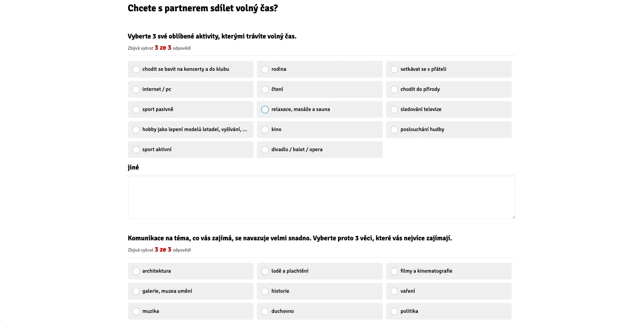Choose the 'hobby jako lepení modelů letadel' option
The height and width of the screenshot is (321, 644).
(x=191, y=129)
